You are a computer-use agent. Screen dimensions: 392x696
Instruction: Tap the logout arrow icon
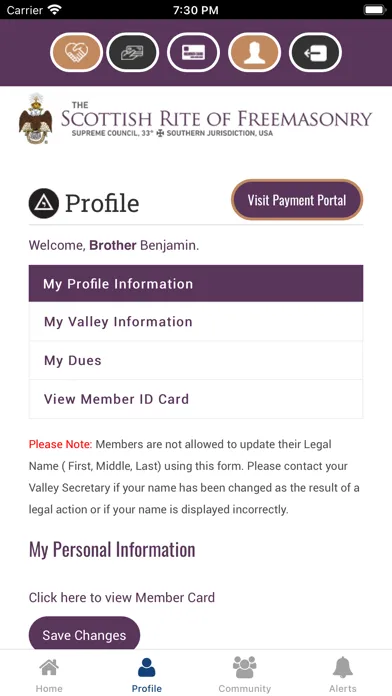(x=315, y=52)
